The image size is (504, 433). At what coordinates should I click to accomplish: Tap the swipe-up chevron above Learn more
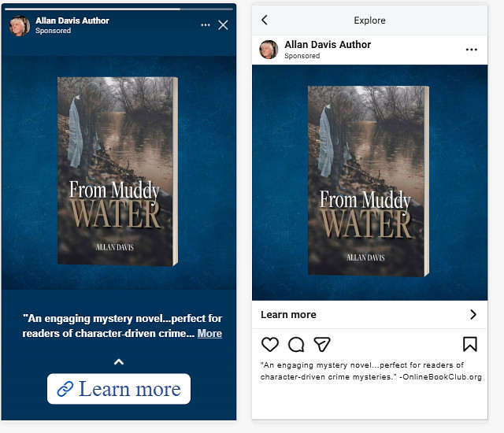[x=119, y=362]
